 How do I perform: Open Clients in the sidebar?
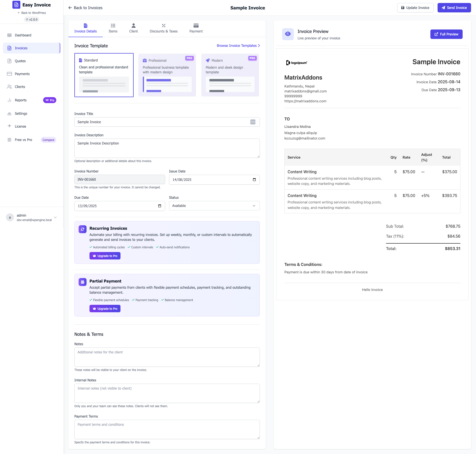pyautogui.click(x=31, y=87)
